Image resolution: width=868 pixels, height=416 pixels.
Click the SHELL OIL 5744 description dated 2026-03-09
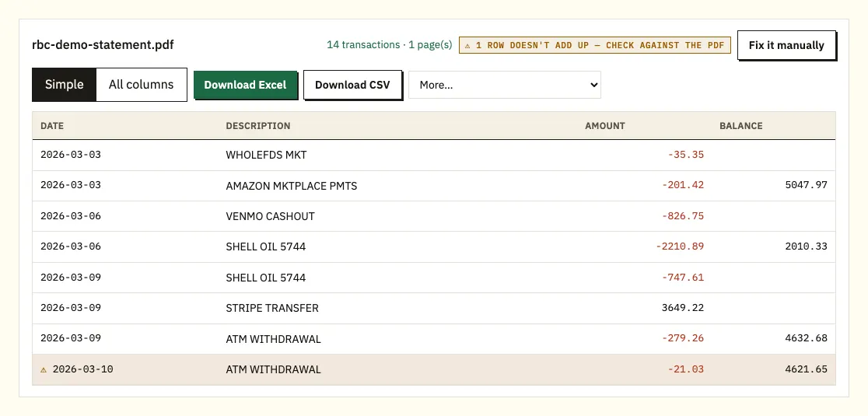click(266, 278)
